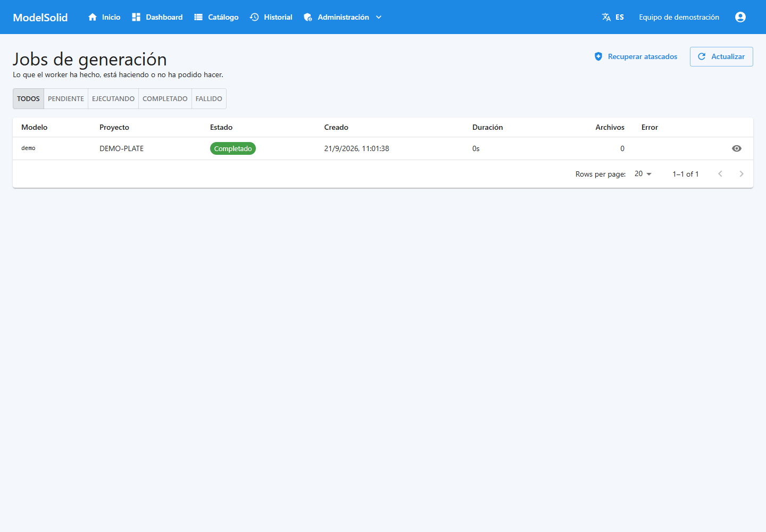Click the refresh icon in Actualizar
The image size is (766, 532).
point(702,56)
